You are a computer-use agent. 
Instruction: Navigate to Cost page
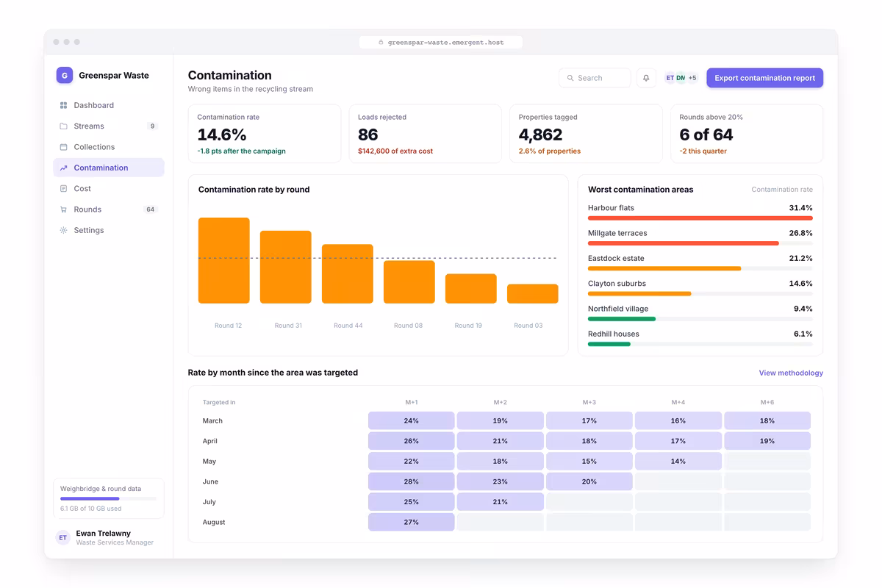109,189
